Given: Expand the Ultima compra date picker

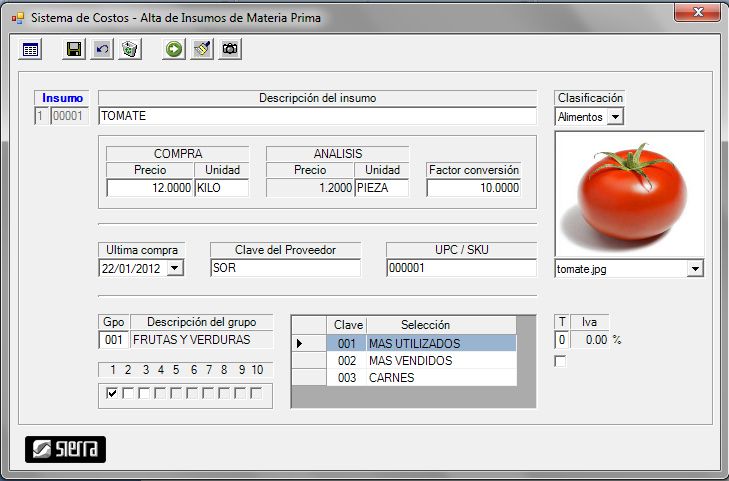Looking at the screenshot, I should click(175, 268).
